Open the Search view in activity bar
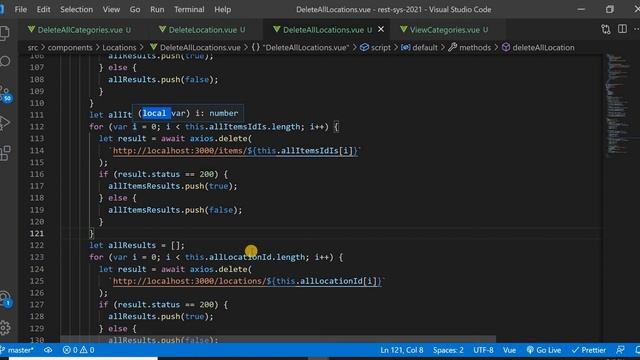The width and height of the screenshot is (640, 360). (x=5, y=62)
